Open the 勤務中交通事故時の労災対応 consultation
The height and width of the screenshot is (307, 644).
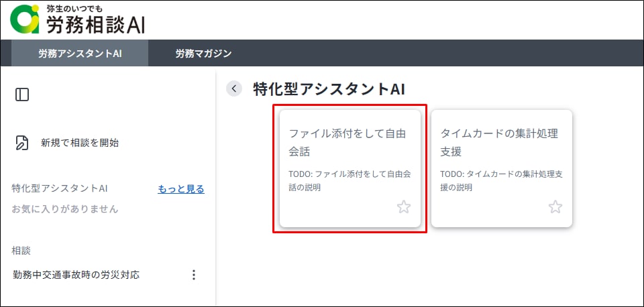point(76,275)
